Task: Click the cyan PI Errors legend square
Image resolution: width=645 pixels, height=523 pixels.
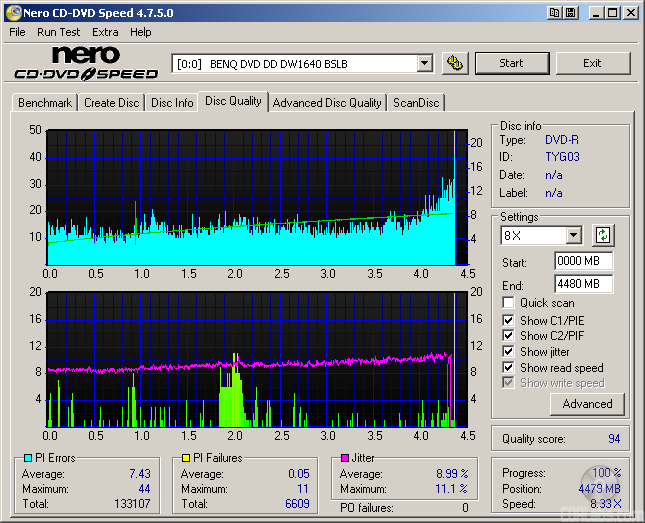Action: (x=28, y=458)
